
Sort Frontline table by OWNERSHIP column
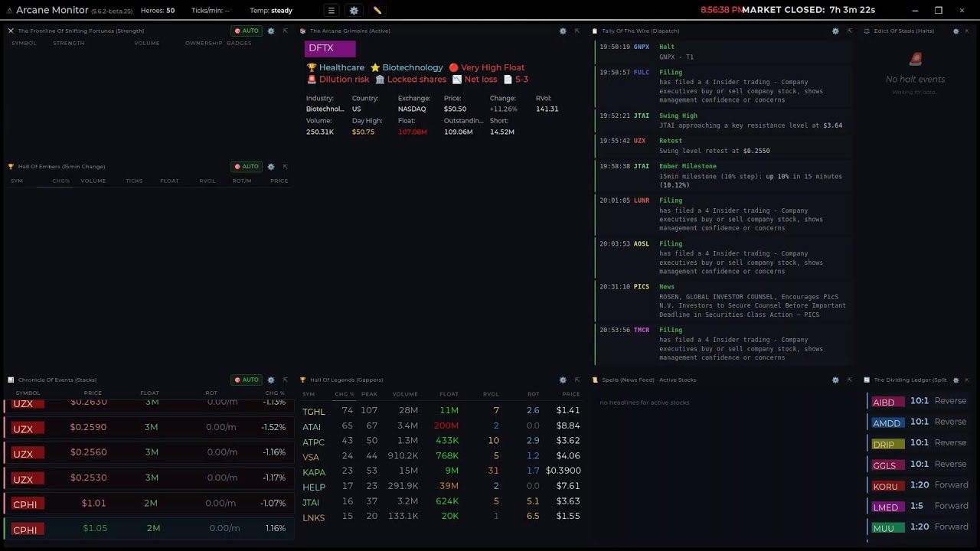tap(204, 43)
